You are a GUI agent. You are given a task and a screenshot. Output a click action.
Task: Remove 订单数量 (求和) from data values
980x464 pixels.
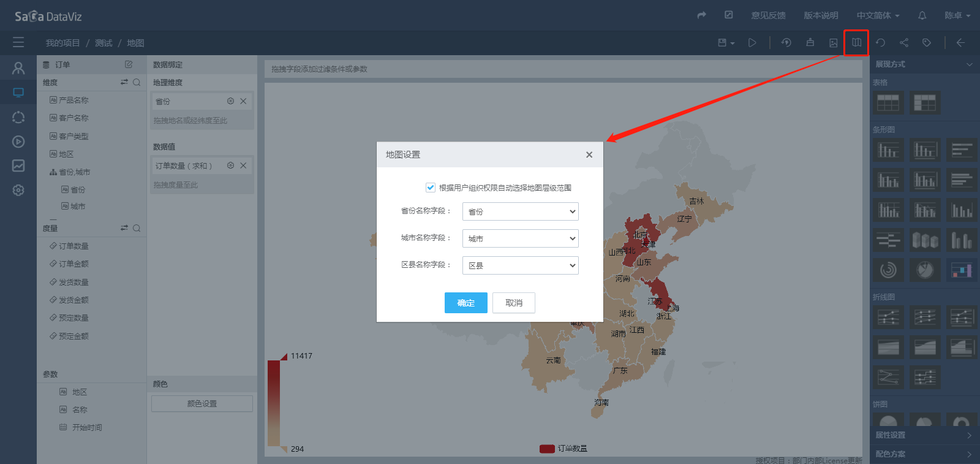tap(243, 165)
